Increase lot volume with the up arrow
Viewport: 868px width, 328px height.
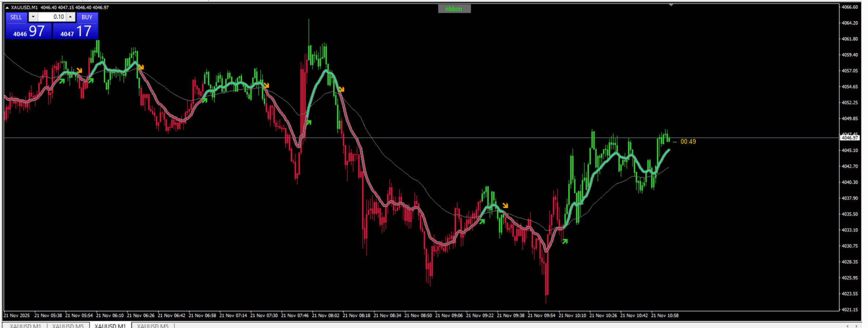[x=71, y=17]
